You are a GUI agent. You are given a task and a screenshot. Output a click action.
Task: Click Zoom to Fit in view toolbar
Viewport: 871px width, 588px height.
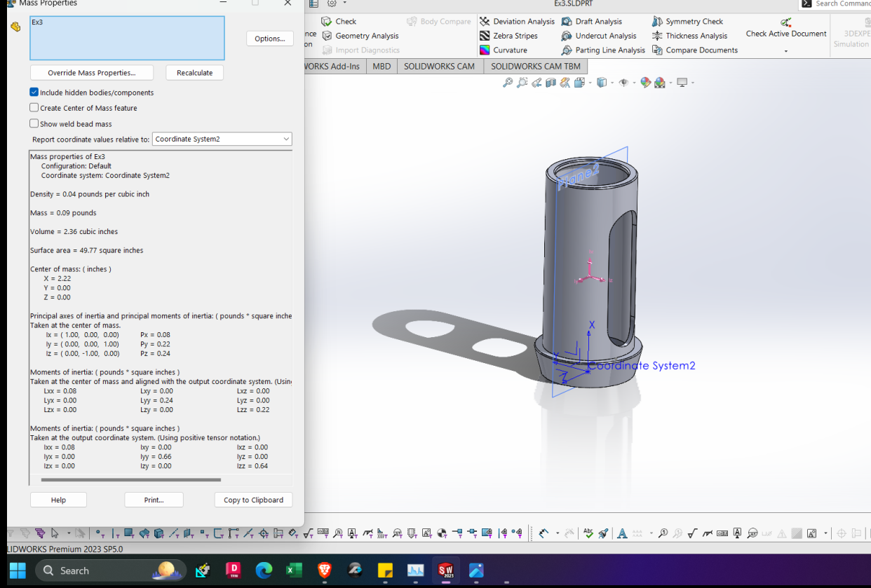(508, 83)
